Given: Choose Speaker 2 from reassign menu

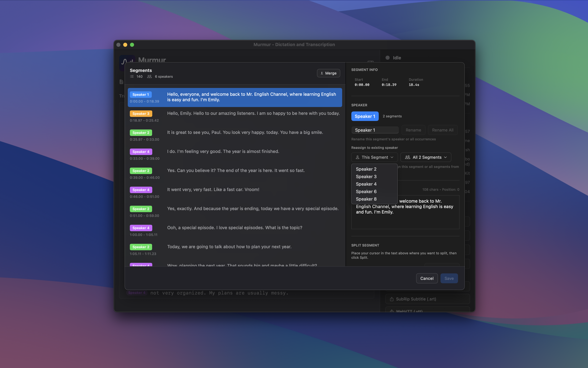Looking at the screenshot, I should pos(366,169).
